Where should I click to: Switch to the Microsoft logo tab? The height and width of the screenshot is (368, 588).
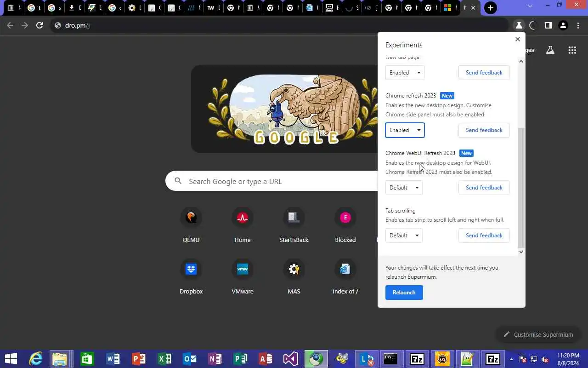(x=450, y=8)
